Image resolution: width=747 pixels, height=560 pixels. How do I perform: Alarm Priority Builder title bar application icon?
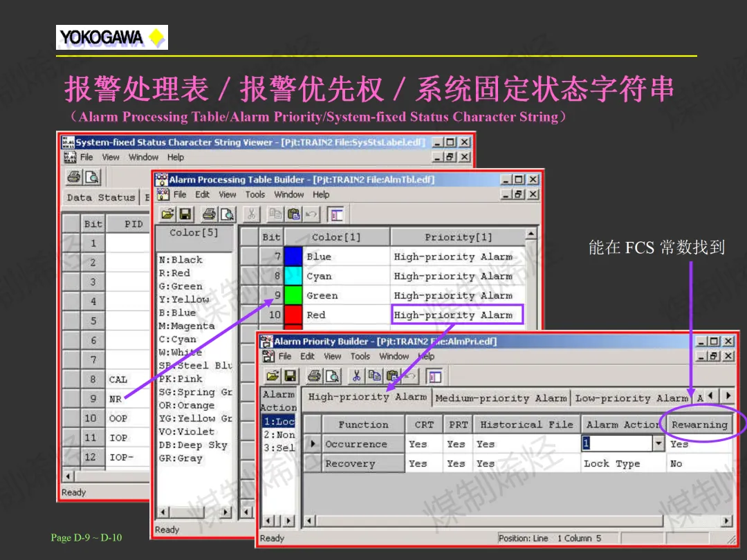(266, 341)
